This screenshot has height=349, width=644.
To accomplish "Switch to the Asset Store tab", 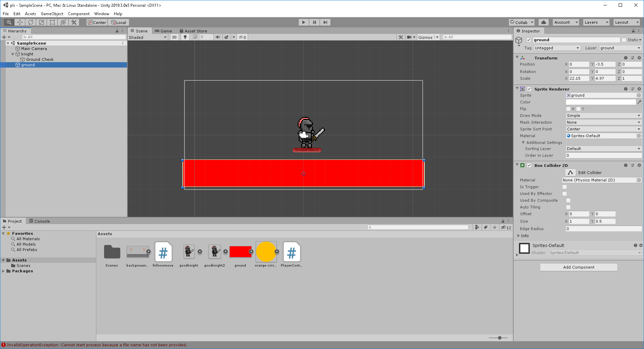I will (x=193, y=31).
